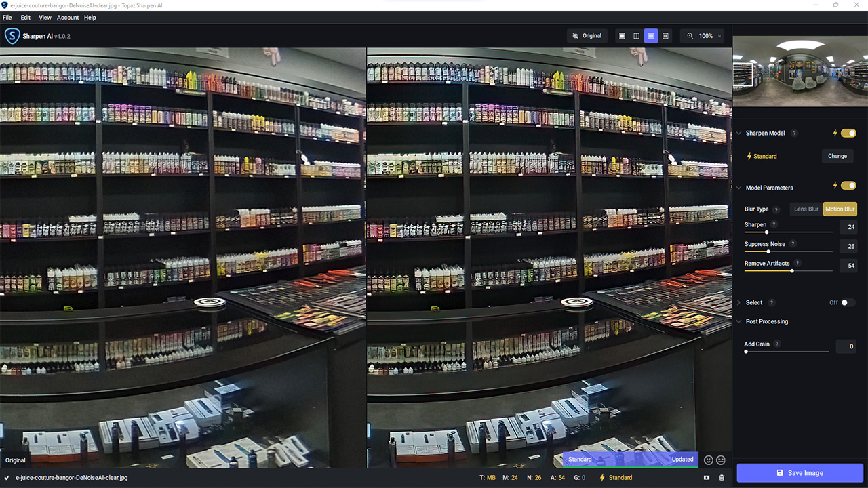Open the Help menu
The height and width of the screenshot is (488, 868).
90,18
